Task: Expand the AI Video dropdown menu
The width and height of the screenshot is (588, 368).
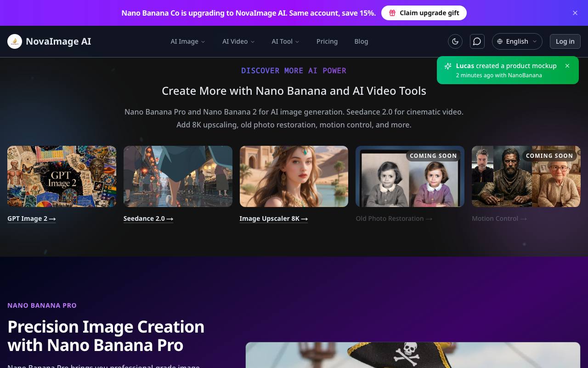Action: [x=238, y=41]
